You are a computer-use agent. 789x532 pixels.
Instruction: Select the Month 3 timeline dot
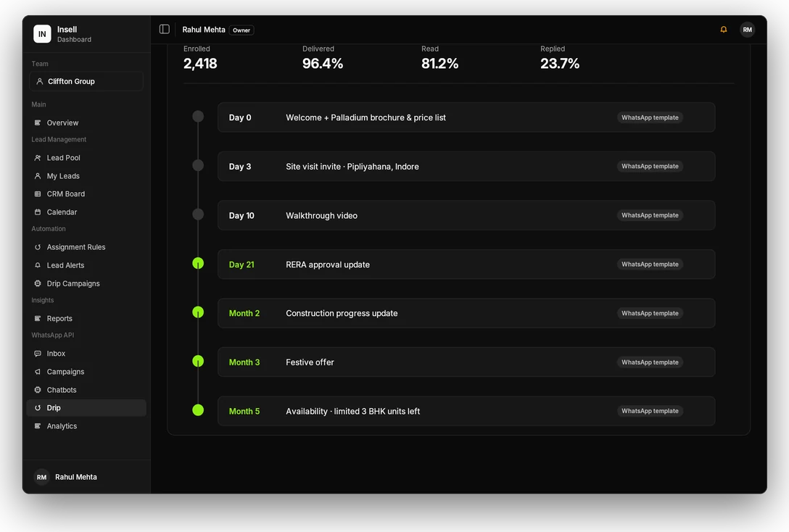pyautogui.click(x=198, y=361)
